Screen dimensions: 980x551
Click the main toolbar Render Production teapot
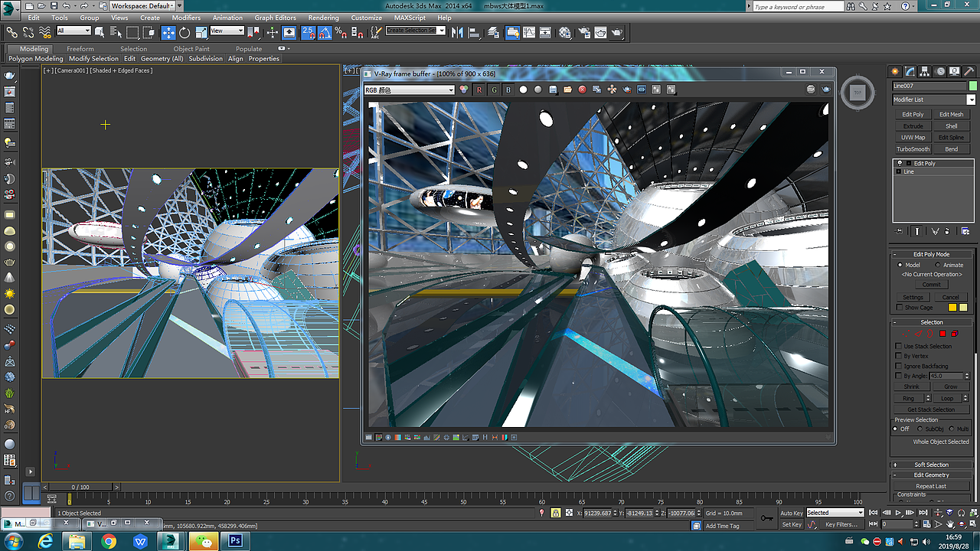click(x=617, y=32)
